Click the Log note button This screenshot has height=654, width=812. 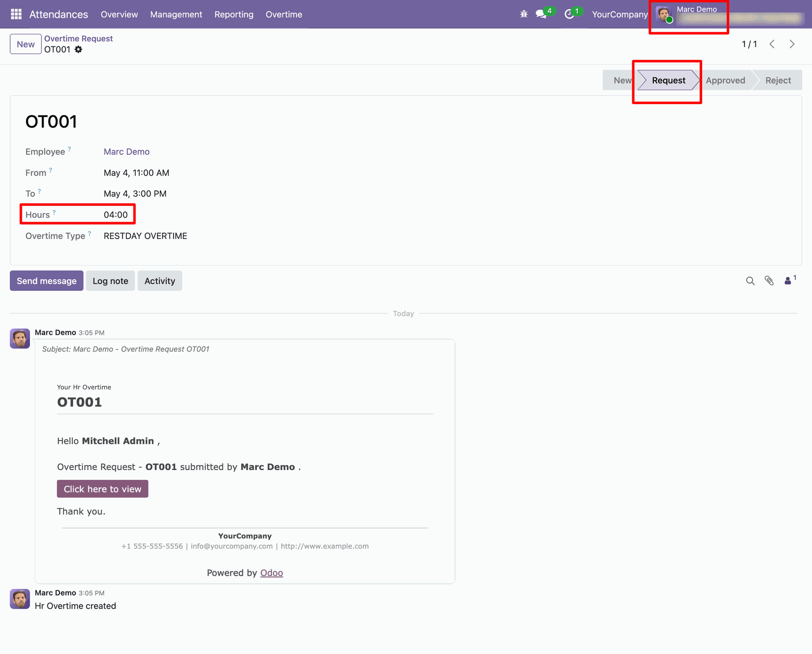[x=110, y=281]
